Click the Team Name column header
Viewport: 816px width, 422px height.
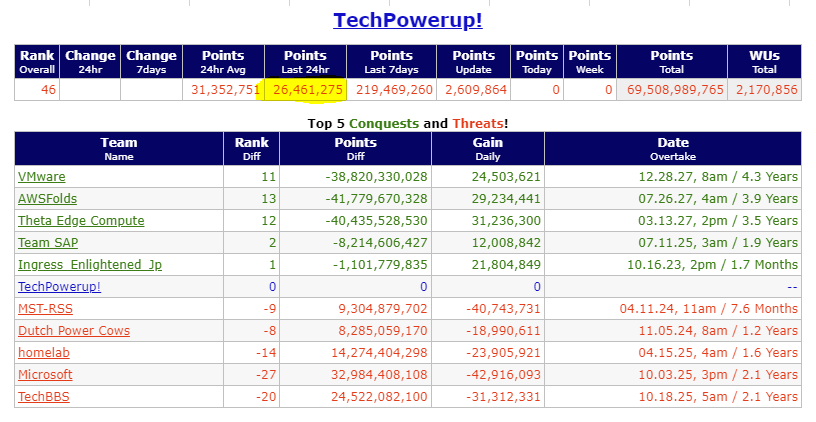pyautogui.click(x=119, y=149)
